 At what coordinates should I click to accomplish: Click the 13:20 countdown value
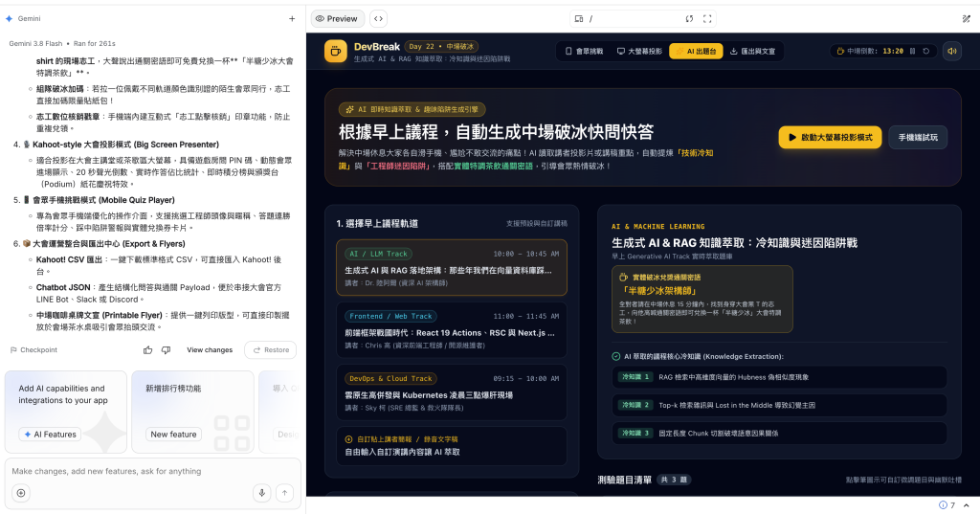click(x=893, y=52)
